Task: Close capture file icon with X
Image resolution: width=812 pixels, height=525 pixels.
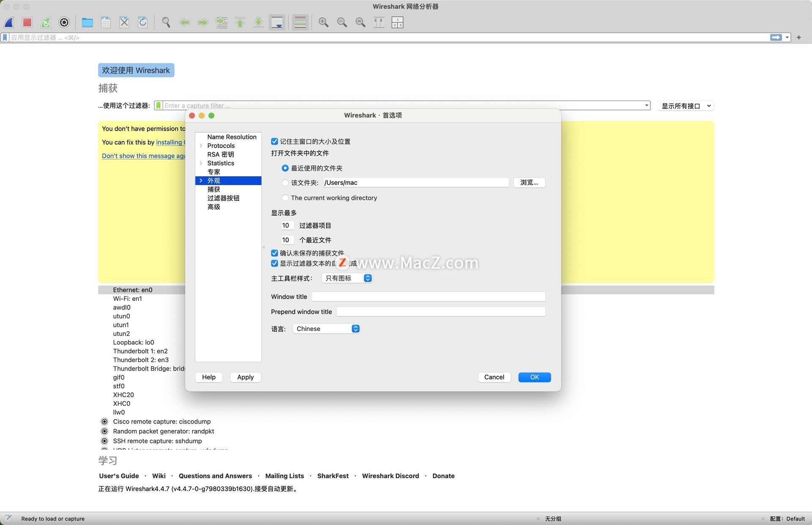Action: click(x=124, y=22)
